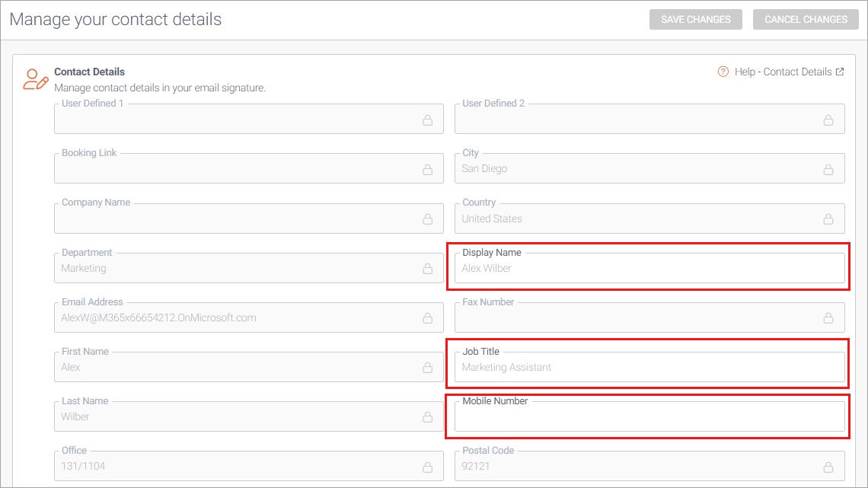This screenshot has height=488, width=868.
Task: Click the external link icon beside Help
Action: 840,72
